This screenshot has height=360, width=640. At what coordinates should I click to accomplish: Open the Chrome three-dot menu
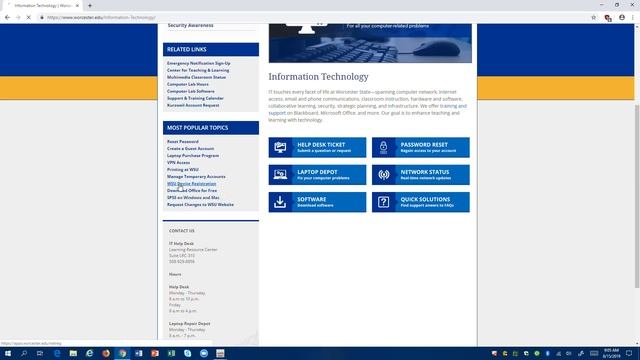pos(633,18)
